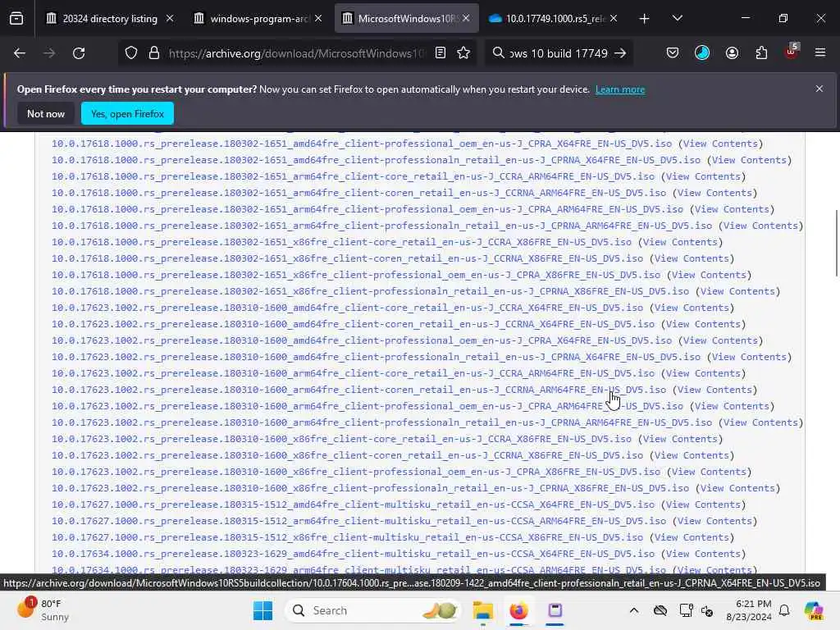The image size is (840, 630).
Task: Open 17634 amd64fre client-multisku retail iso link
Action: tap(353, 554)
